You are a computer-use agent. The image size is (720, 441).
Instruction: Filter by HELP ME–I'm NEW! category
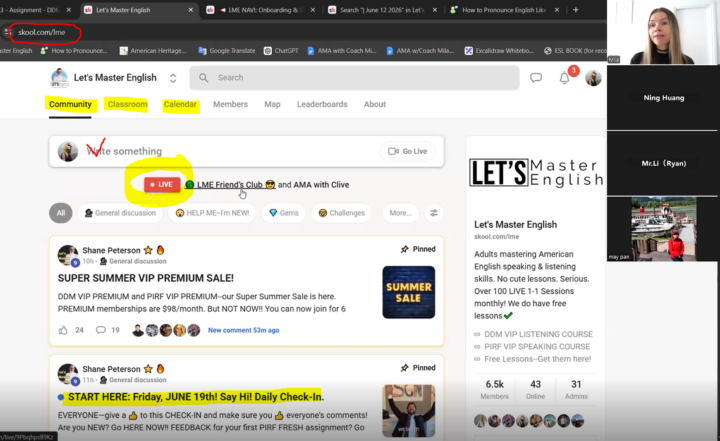[x=212, y=213]
